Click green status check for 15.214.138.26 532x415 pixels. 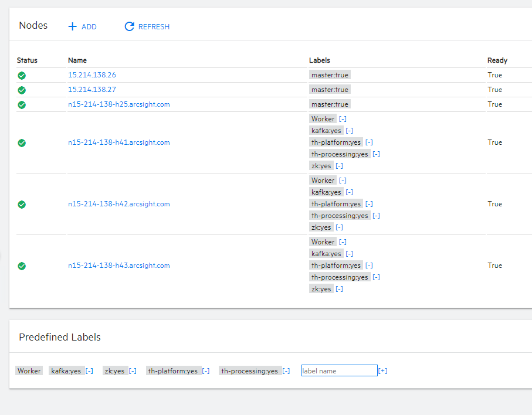[22, 75]
